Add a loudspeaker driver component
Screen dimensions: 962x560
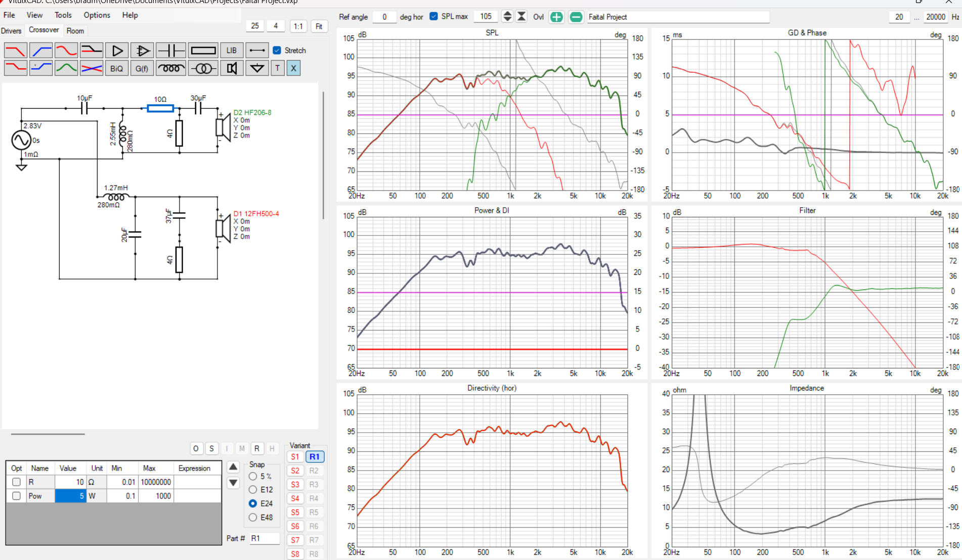pyautogui.click(x=232, y=68)
